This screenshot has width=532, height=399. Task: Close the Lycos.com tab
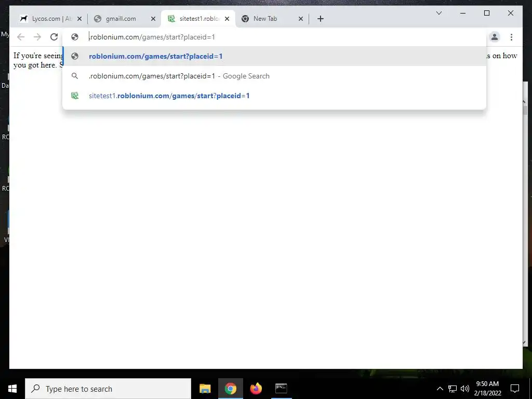(79, 19)
